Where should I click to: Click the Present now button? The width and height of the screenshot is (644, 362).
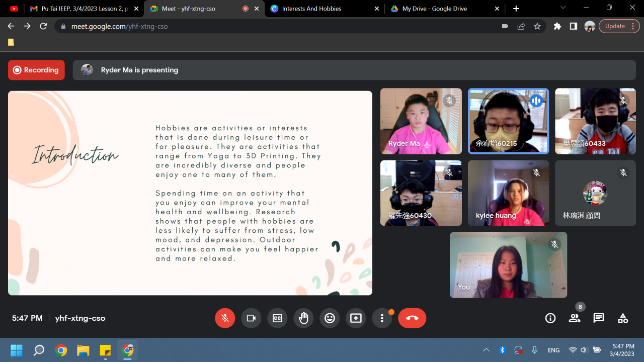click(356, 318)
